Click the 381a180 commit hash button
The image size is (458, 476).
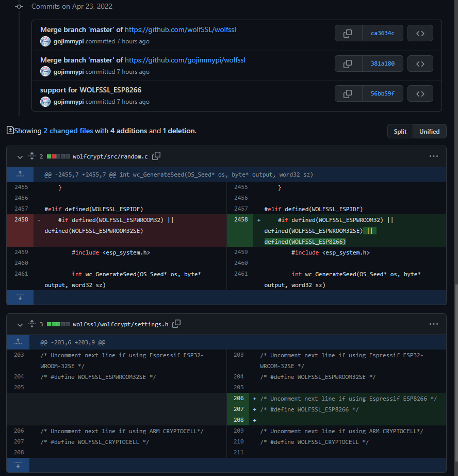click(x=383, y=63)
